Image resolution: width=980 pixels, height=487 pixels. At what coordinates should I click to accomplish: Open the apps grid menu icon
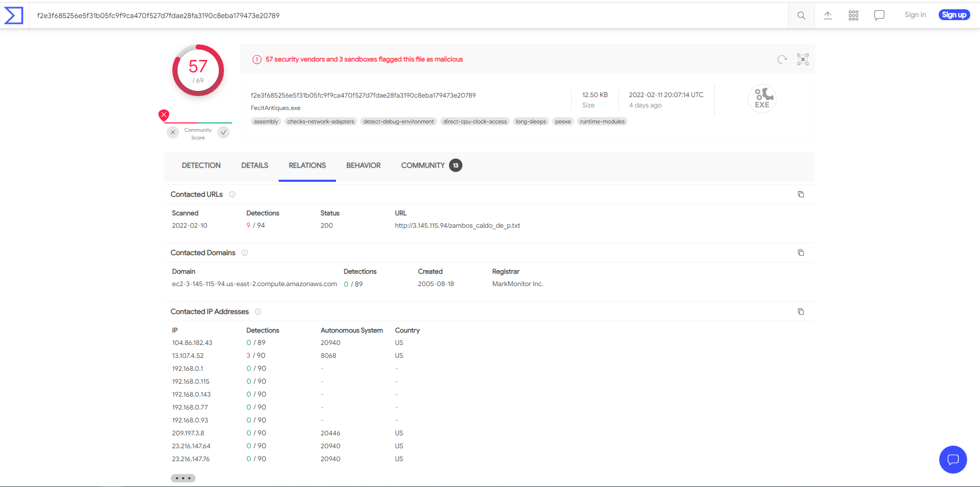pos(853,15)
